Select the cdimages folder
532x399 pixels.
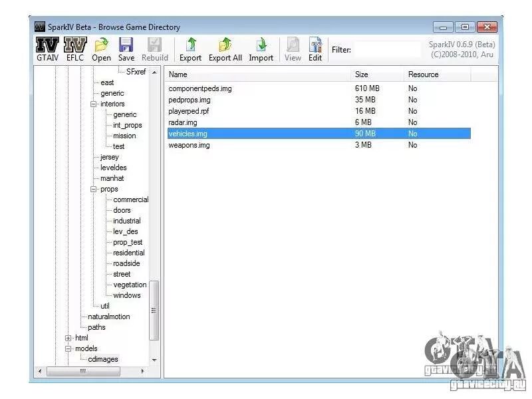coord(103,359)
